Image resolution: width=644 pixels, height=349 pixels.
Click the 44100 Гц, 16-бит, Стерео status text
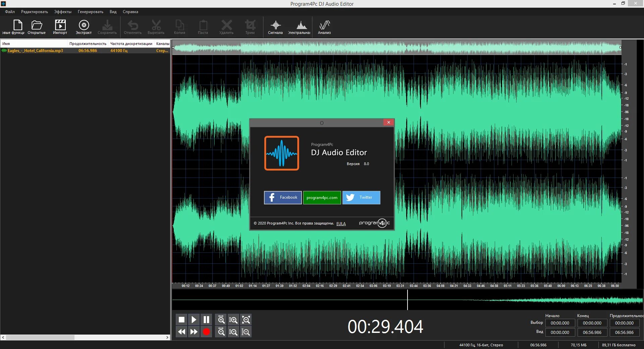pos(481,345)
